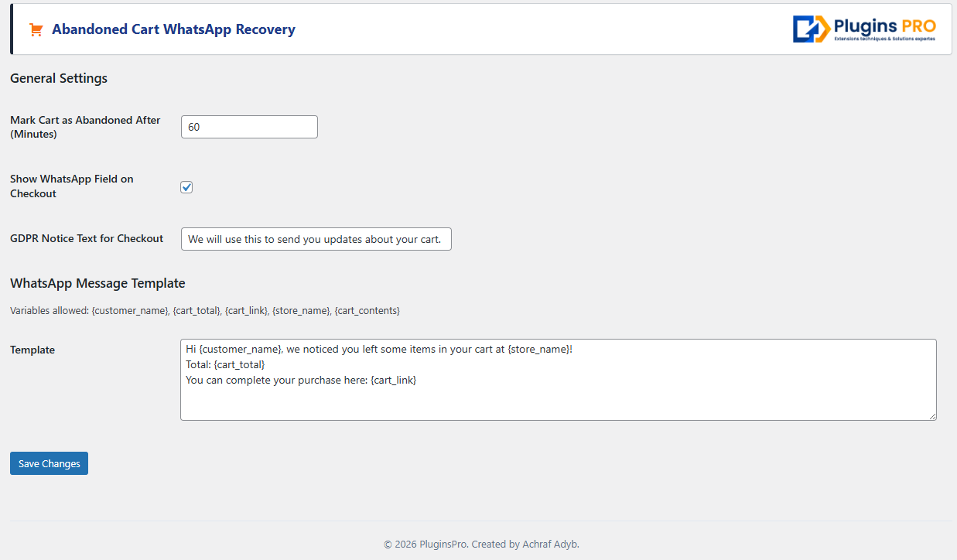Viewport: 957px width, 560px height.
Task: Click the Plugins PRO brand name text
Action: click(x=885, y=26)
